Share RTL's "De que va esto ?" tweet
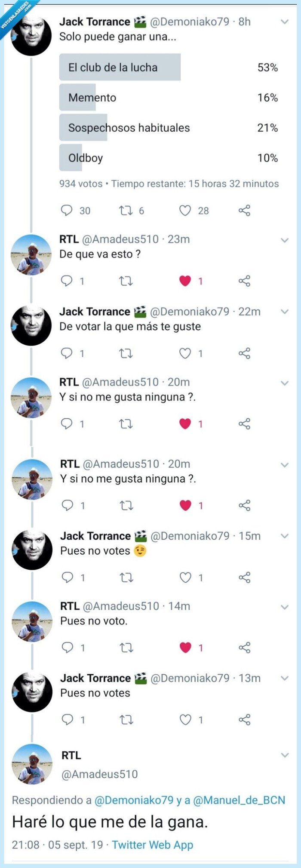Screen dimensions: 301x868 [244, 281]
